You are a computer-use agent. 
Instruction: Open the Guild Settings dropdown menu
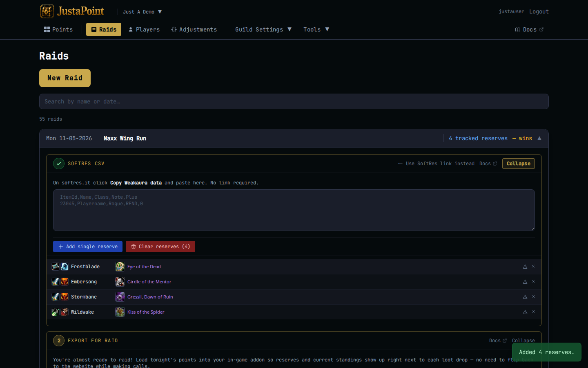tap(263, 29)
